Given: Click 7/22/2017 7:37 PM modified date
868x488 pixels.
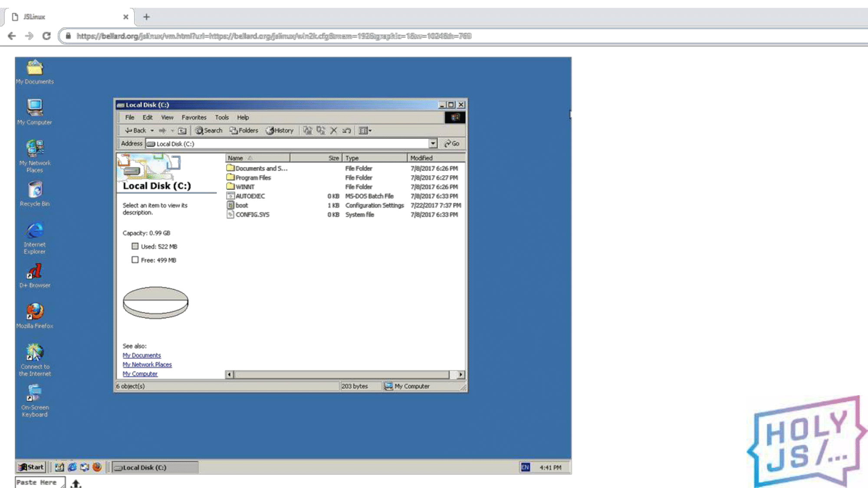Looking at the screenshot, I should click(x=436, y=206).
